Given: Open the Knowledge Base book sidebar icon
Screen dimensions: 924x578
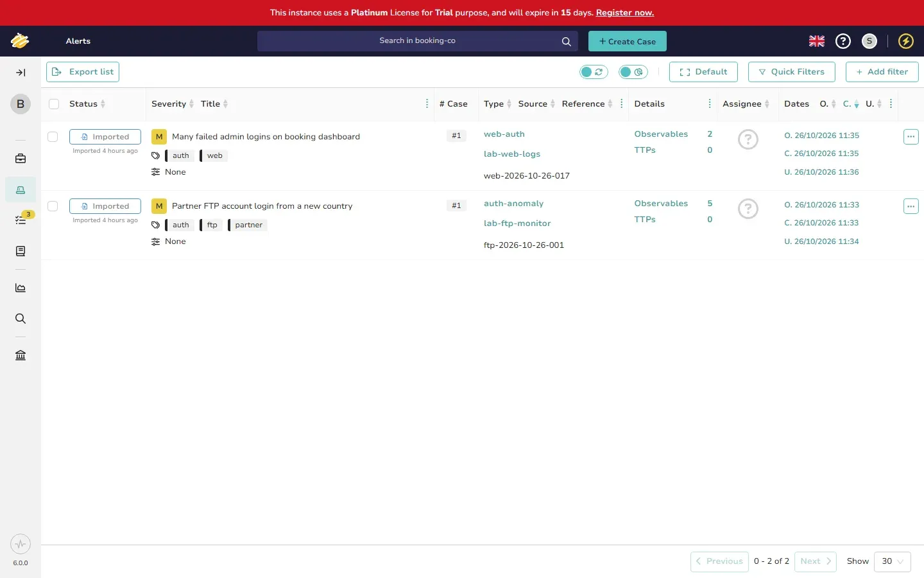Looking at the screenshot, I should (x=21, y=251).
